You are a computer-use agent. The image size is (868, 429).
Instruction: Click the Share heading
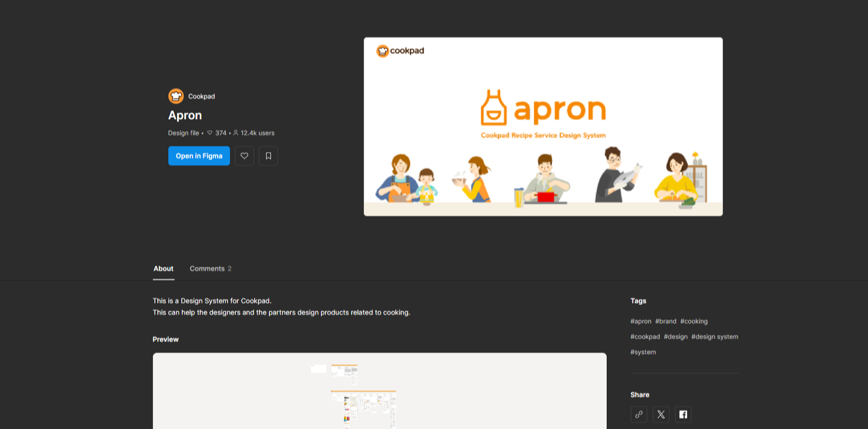pos(640,395)
